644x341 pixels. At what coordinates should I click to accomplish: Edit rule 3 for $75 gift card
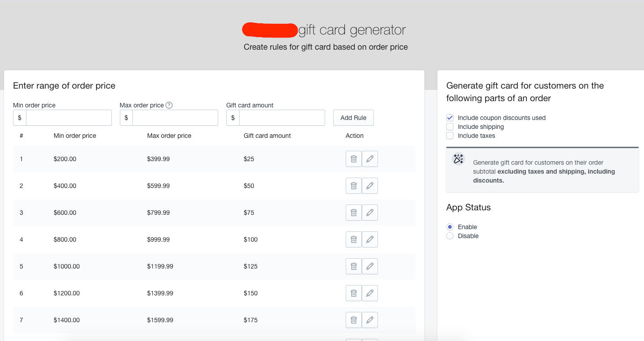[370, 213]
